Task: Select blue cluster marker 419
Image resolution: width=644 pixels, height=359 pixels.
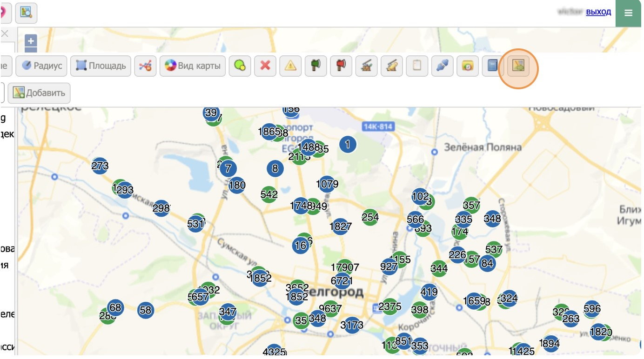Action: coord(429,293)
